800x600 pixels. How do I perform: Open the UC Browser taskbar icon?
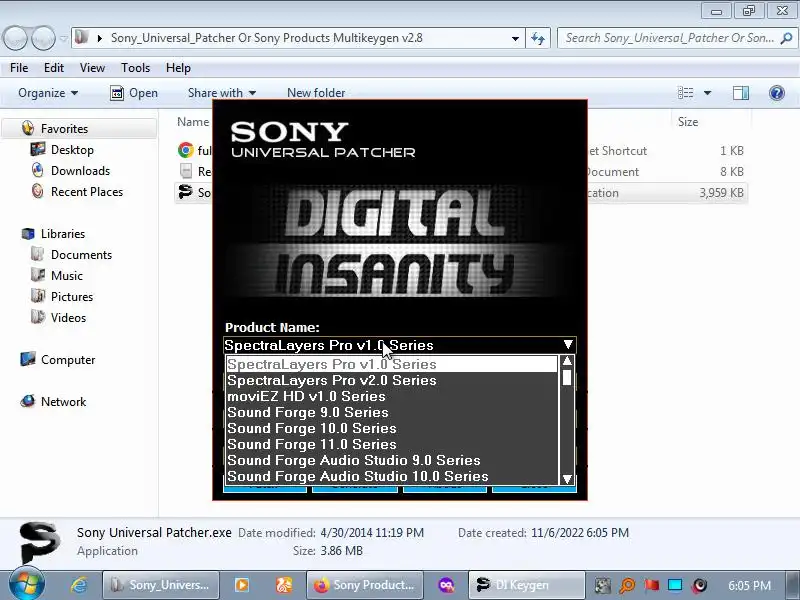pos(284,585)
